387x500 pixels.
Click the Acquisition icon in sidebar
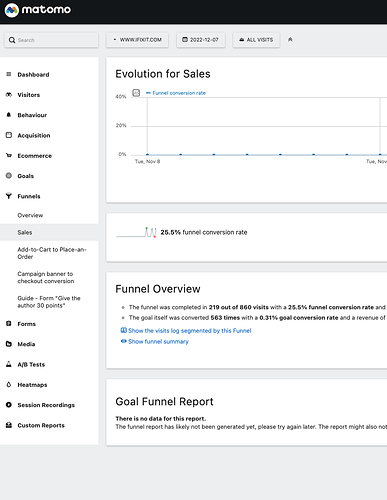click(x=9, y=135)
